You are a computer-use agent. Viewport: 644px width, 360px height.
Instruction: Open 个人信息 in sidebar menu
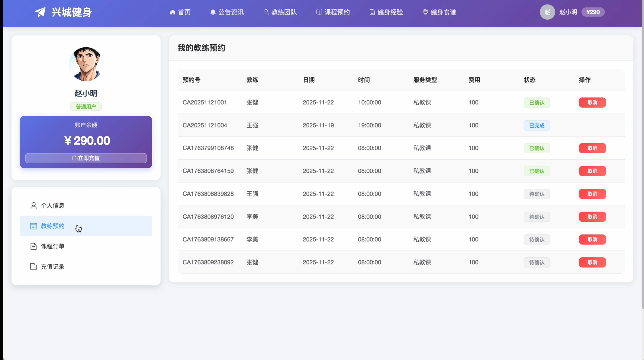point(53,205)
